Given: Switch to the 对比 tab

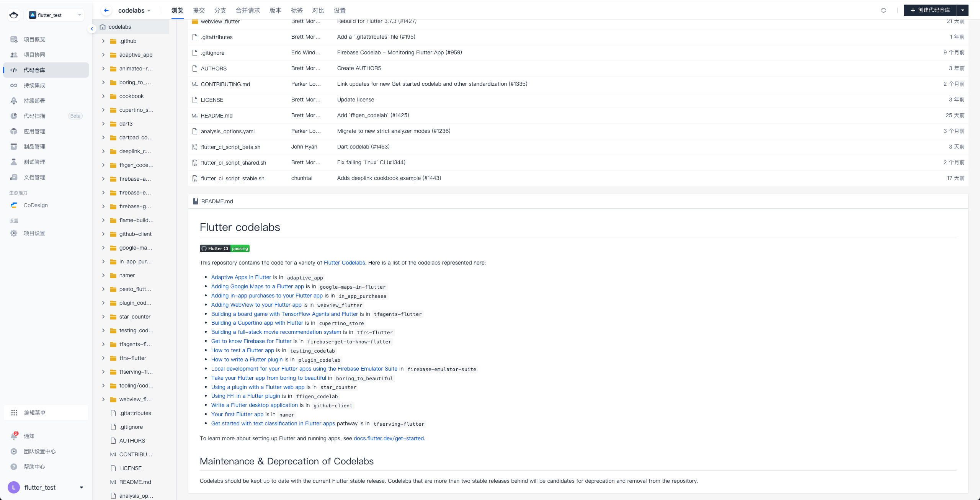Looking at the screenshot, I should pos(318,10).
